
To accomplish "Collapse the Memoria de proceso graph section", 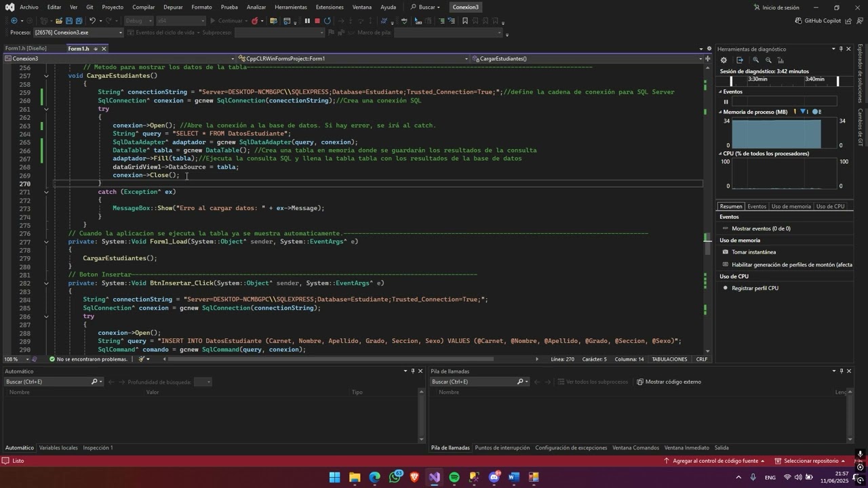I will pyautogui.click(x=720, y=112).
